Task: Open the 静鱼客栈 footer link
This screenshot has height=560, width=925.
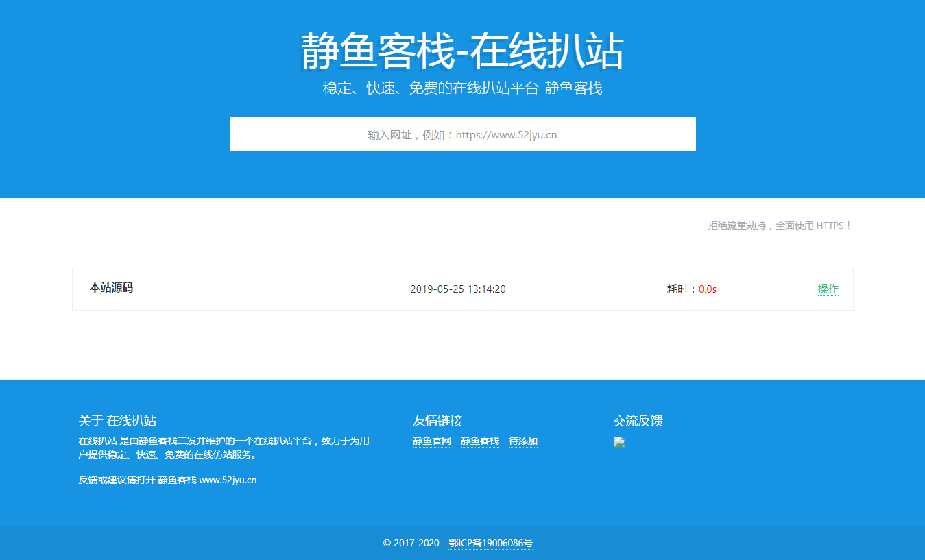Action: click(x=479, y=441)
